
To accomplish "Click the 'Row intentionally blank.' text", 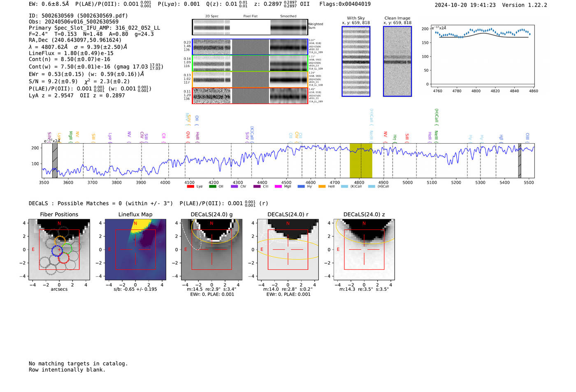I will pyautogui.click(x=67, y=370).
